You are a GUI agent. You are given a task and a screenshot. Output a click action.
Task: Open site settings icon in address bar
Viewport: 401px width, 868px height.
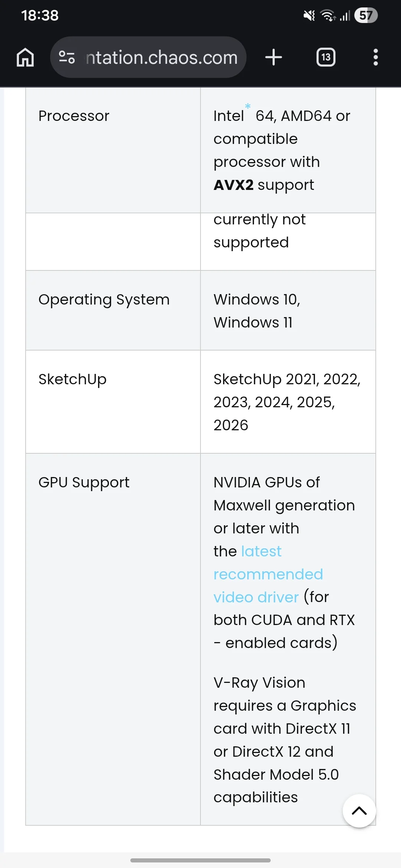pos(67,57)
